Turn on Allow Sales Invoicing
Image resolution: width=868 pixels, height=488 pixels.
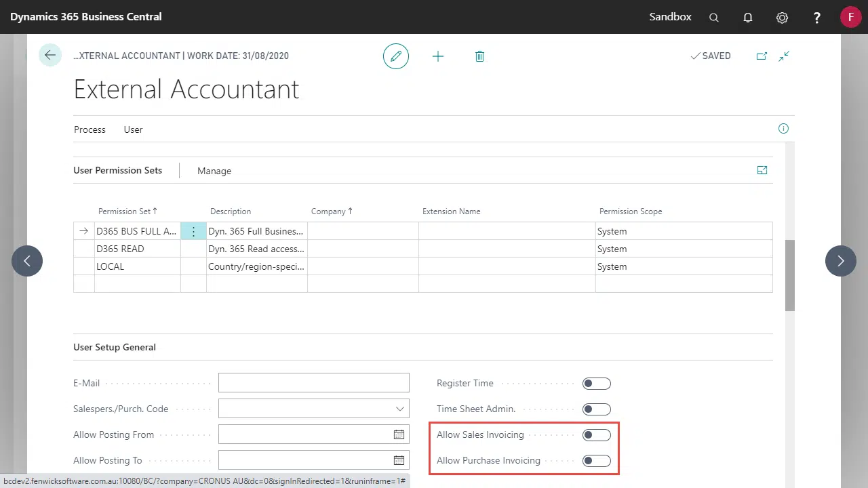coord(596,435)
